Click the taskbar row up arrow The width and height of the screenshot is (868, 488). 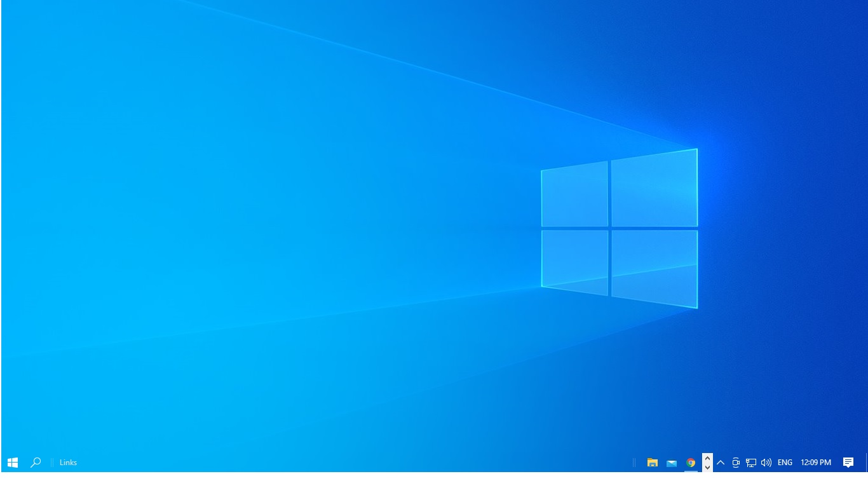[x=707, y=458]
